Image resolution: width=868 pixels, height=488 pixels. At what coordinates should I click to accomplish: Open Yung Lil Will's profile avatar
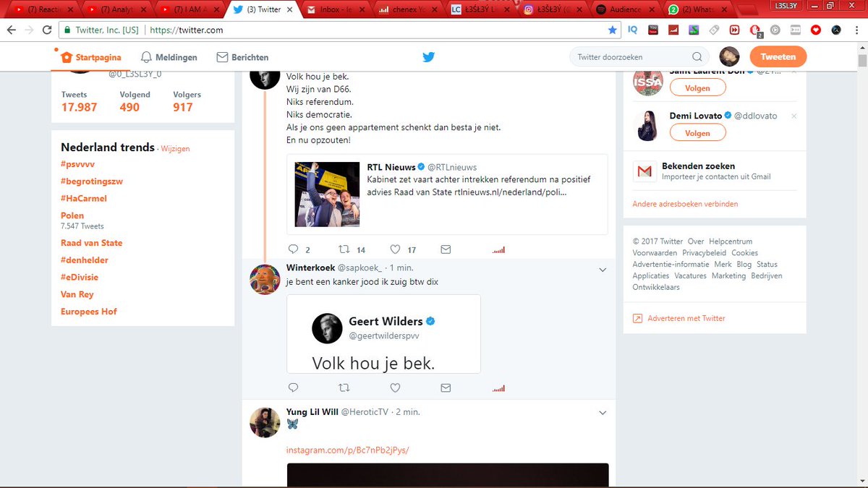[265, 422]
